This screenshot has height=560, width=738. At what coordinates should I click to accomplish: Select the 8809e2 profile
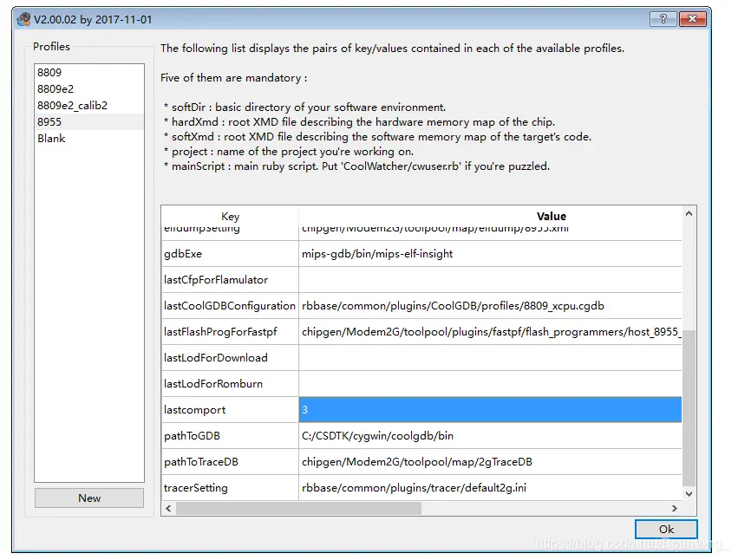(x=89, y=89)
